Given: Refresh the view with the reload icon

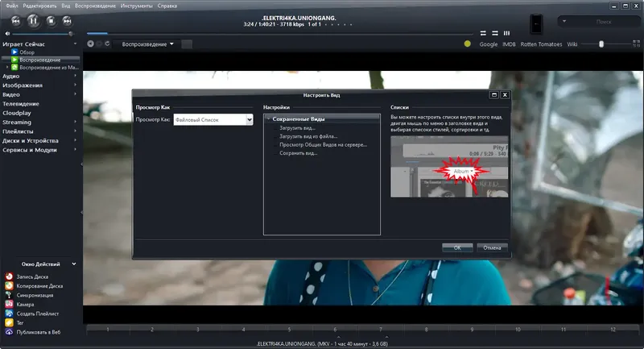Looking at the screenshot, I should (107, 44).
